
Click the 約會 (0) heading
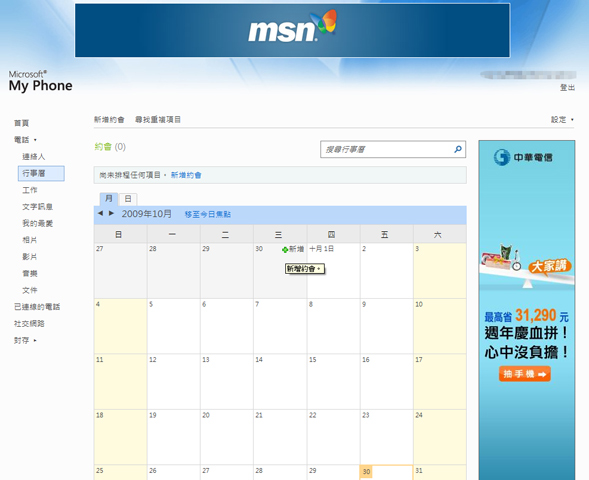110,146
